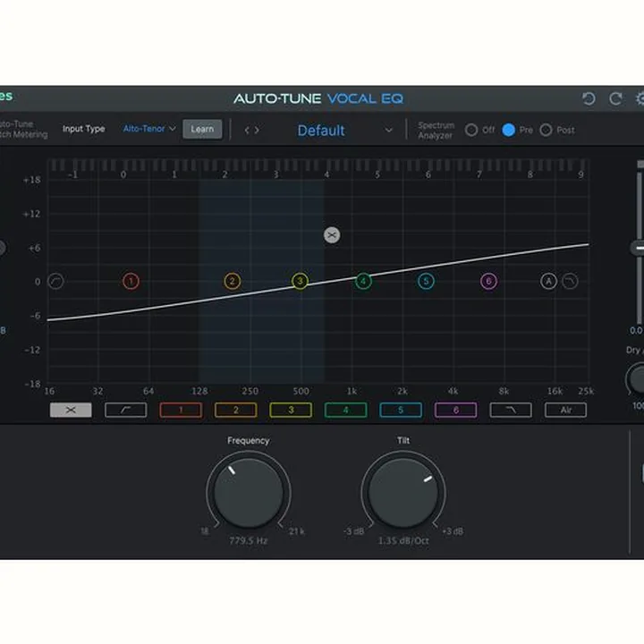This screenshot has width=644, height=644.
Task: Click the +3 dB tilt maximum label
Action: pos(453,531)
